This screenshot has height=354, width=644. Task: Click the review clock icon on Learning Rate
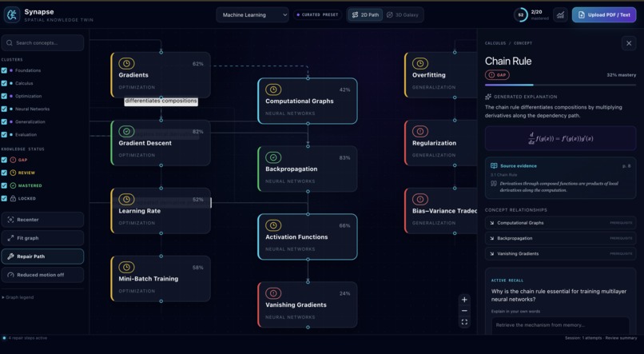coord(126,199)
